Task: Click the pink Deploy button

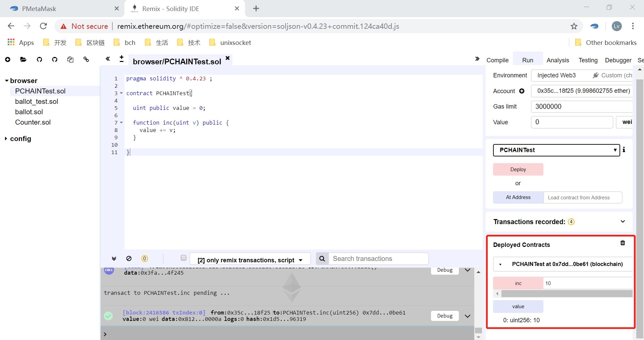Action: coord(518,169)
